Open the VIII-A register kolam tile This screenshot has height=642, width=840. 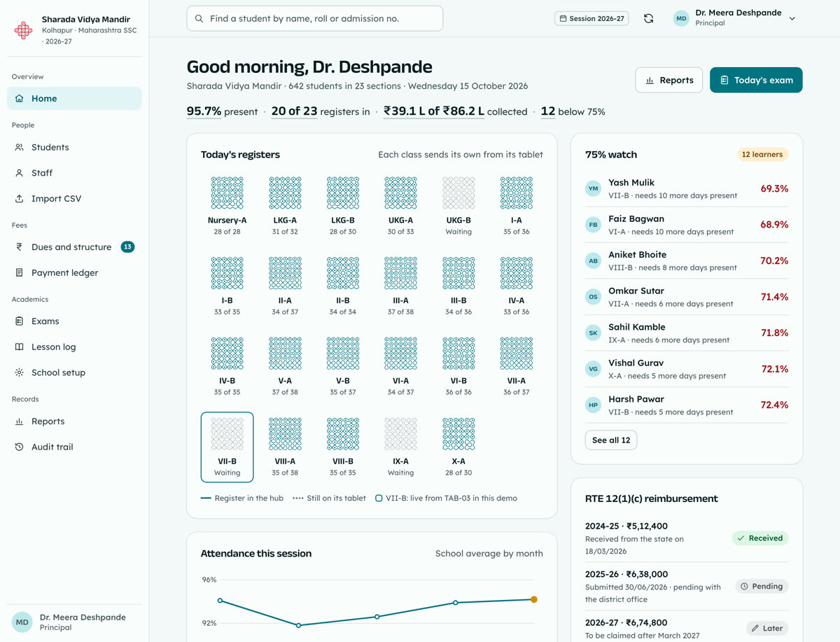point(285,447)
